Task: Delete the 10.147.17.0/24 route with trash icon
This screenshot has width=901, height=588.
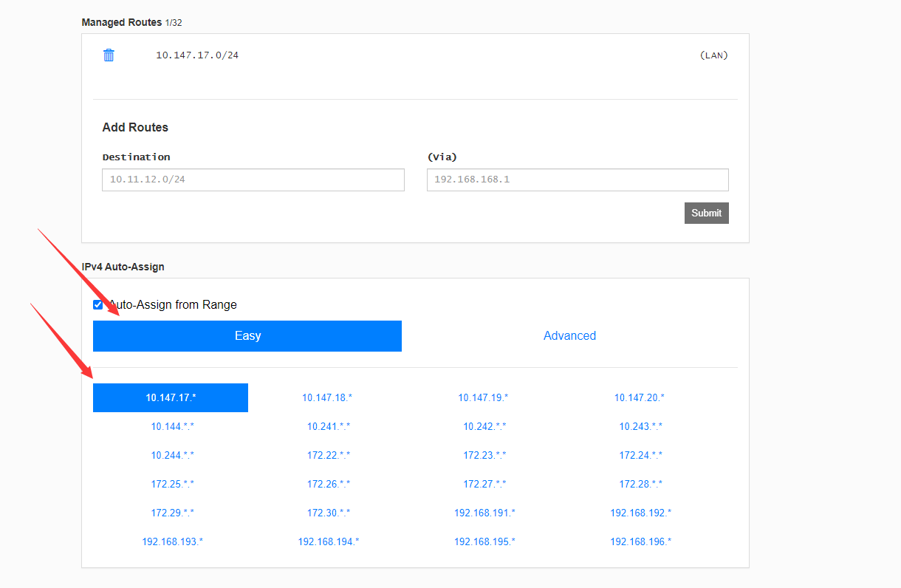Action: coord(109,55)
